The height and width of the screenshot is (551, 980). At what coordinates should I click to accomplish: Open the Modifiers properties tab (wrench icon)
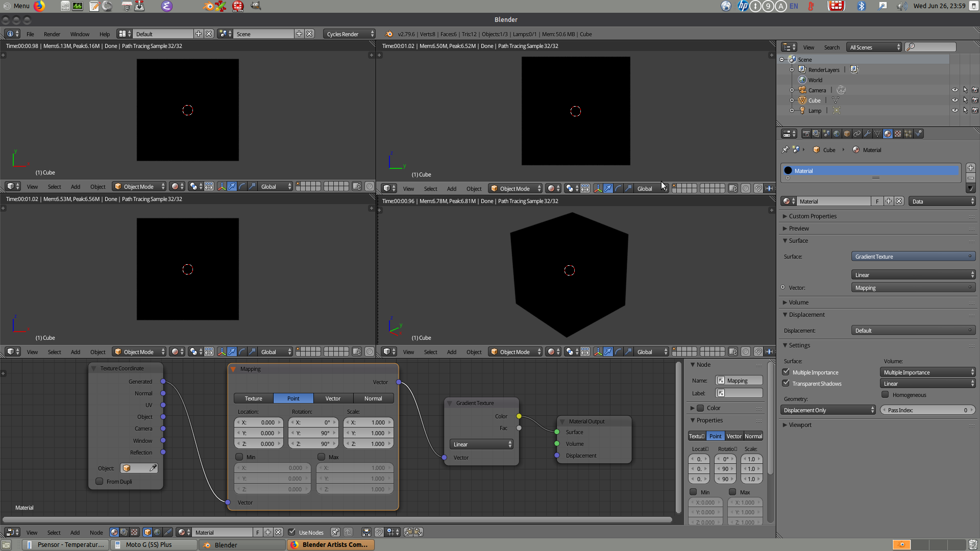point(867,134)
